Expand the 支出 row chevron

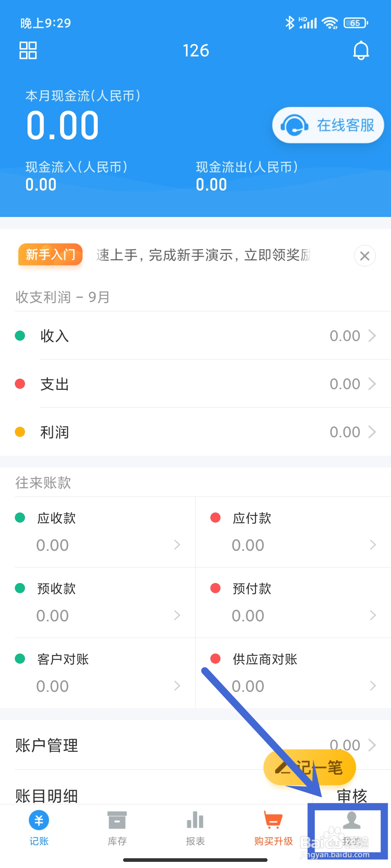(x=372, y=384)
